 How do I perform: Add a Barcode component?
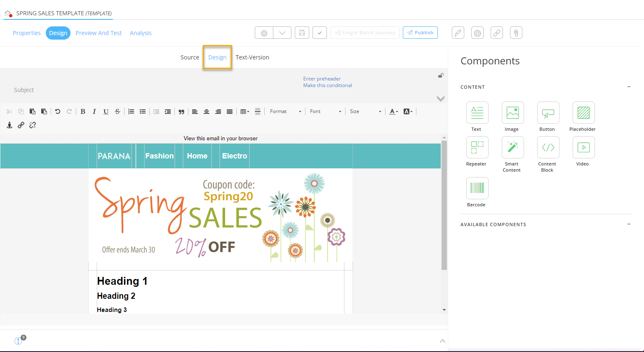tap(477, 188)
